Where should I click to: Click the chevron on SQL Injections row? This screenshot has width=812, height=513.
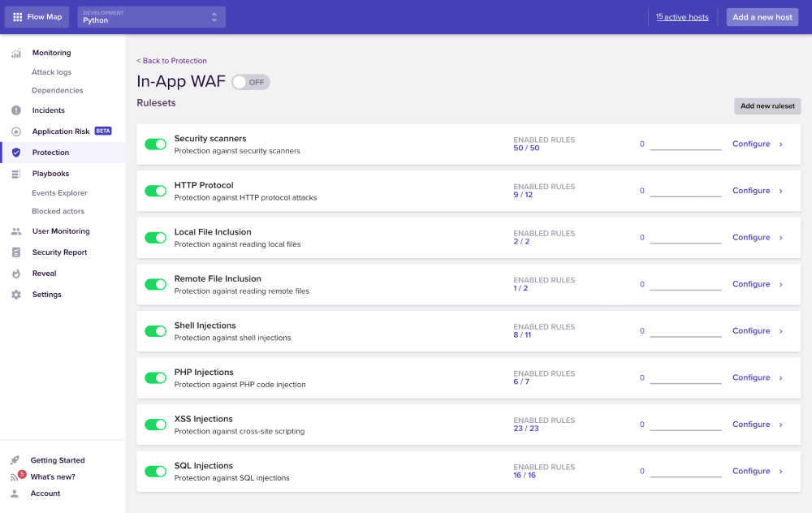coord(781,471)
